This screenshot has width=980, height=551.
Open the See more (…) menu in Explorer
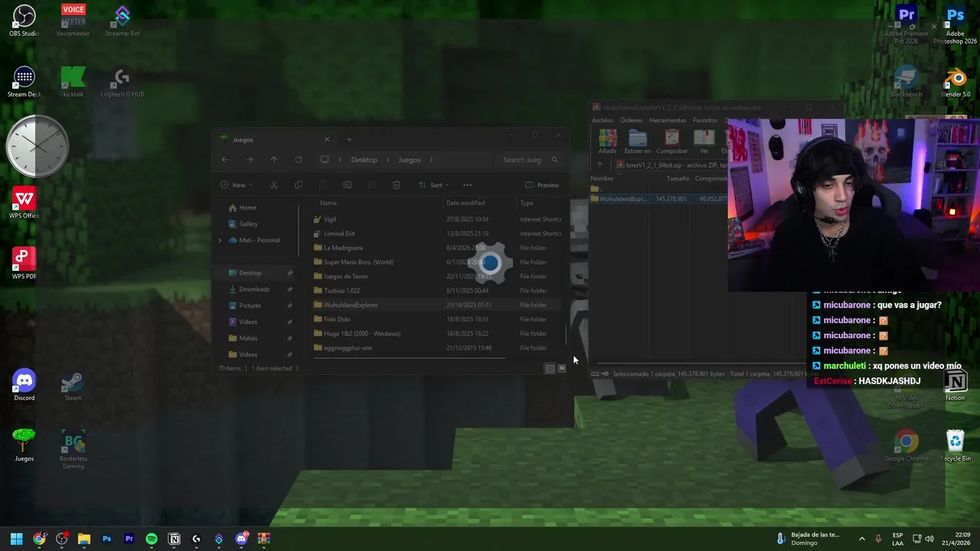pos(467,185)
